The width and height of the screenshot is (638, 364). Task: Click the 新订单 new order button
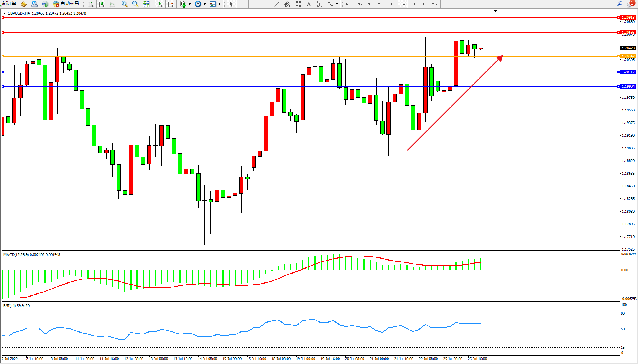coord(9,4)
